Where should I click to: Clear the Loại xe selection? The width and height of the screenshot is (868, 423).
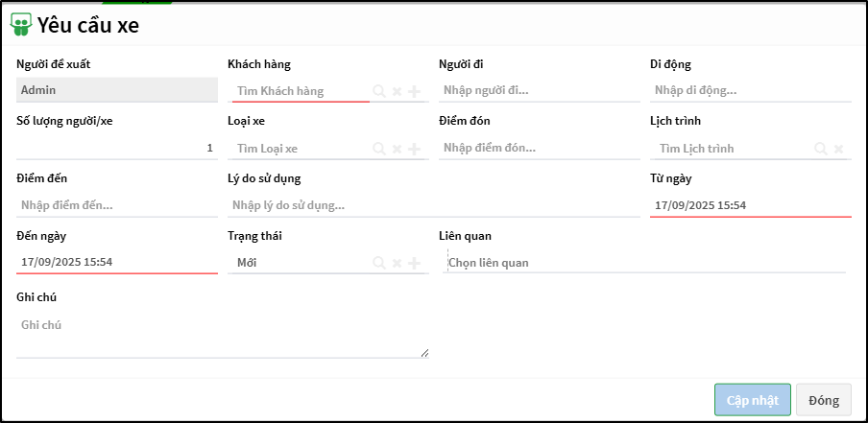(x=397, y=149)
